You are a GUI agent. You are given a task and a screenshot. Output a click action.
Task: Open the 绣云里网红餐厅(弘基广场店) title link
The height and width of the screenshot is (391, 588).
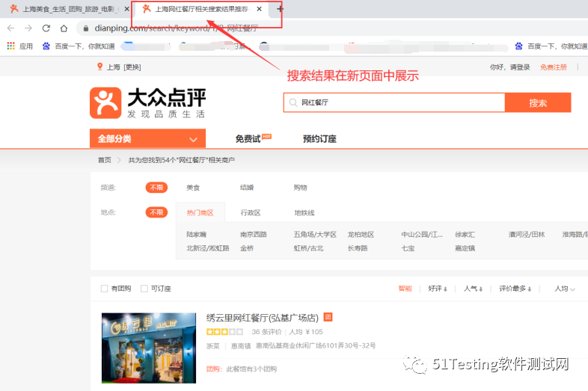pyautogui.click(x=262, y=318)
